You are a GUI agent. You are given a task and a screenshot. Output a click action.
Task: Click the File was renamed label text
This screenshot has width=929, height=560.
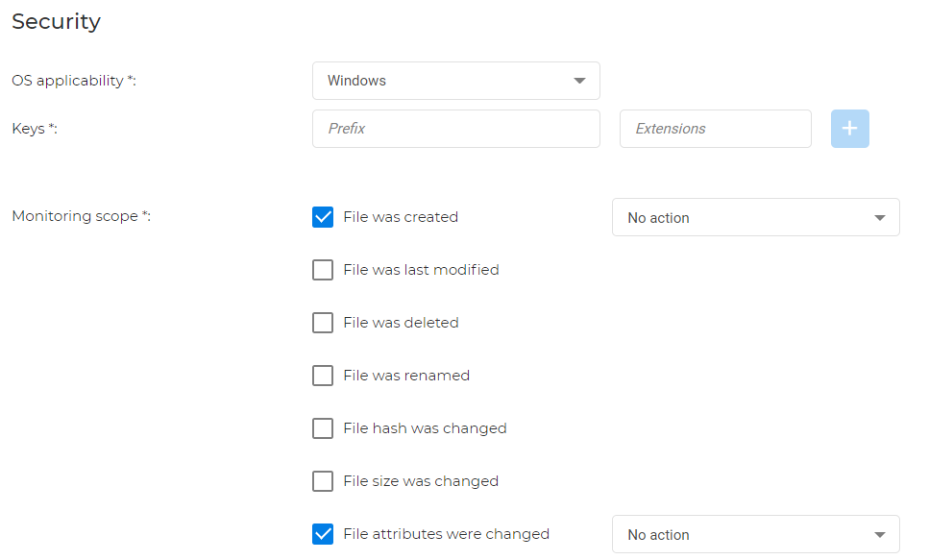[406, 376]
